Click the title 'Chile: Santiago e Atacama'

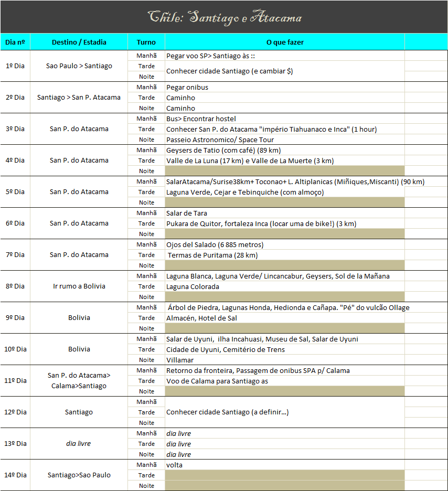point(225,17)
